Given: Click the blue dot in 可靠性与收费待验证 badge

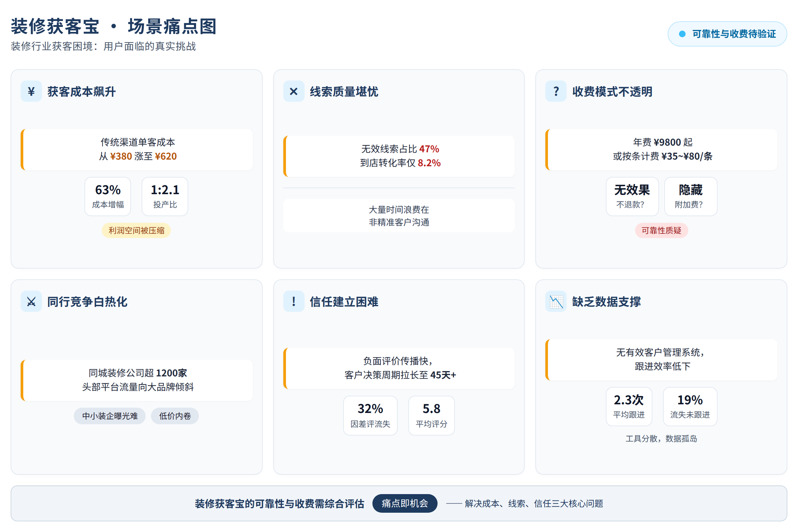Looking at the screenshot, I should pyautogui.click(x=682, y=34).
